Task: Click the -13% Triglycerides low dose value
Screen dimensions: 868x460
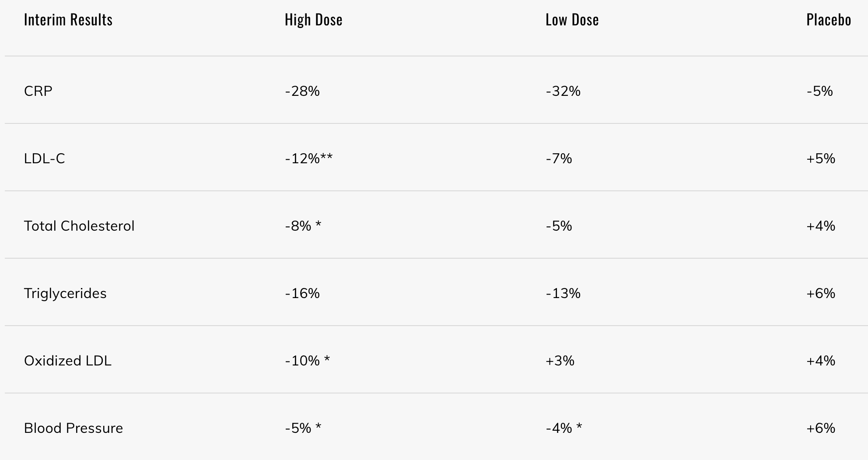Action: pyautogui.click(x=563, y=293)
